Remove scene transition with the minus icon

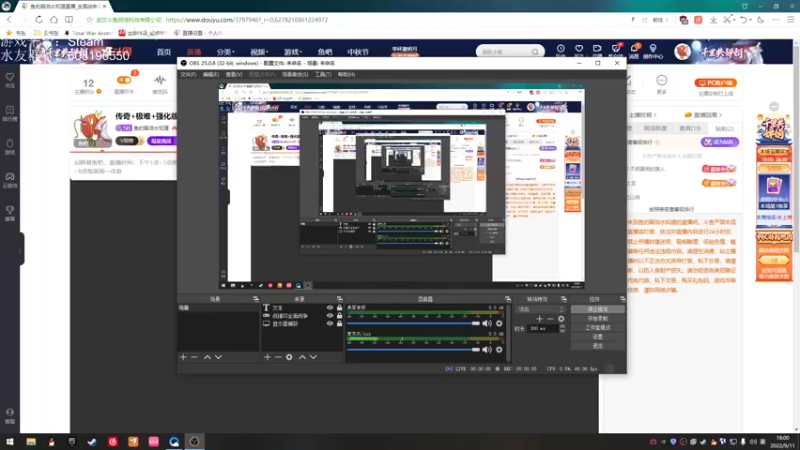click(x=550, y=319)
